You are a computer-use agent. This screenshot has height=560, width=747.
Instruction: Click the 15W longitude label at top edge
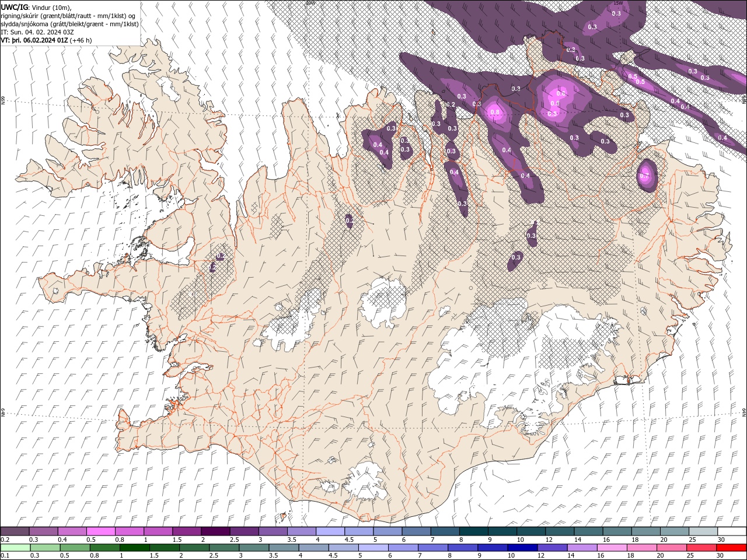tap(618, 3)
